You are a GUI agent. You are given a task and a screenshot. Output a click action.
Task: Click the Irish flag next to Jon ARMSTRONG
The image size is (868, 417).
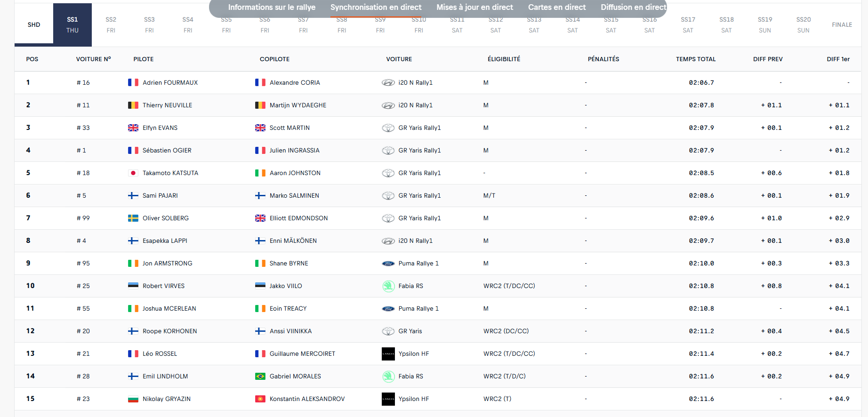[x=133, y=263]
